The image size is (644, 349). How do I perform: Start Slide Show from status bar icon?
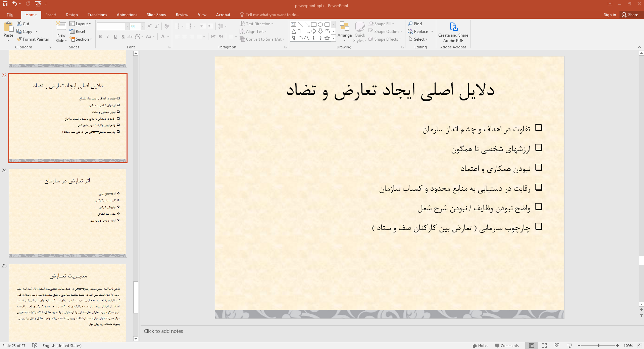(x=569, y=346)
